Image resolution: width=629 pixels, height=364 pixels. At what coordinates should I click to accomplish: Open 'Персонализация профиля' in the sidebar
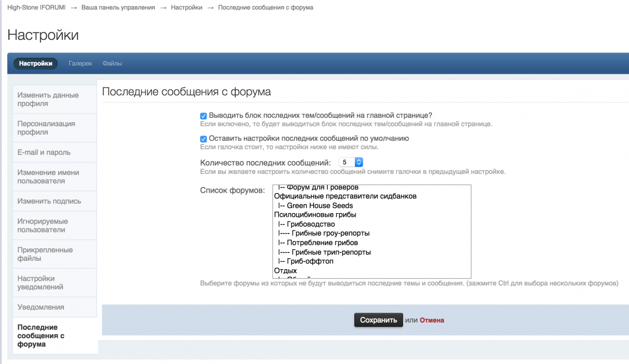[x=55, y=128]
